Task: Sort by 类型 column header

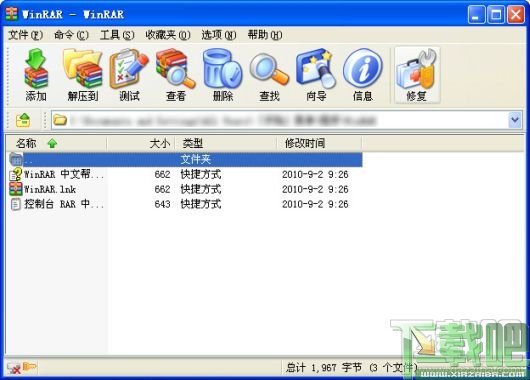Action: (225, 143)
